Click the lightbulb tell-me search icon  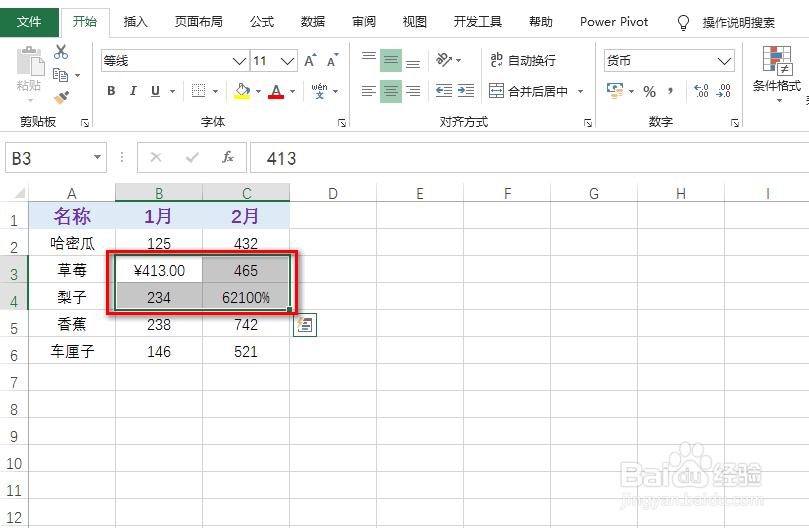pos(683,22)
